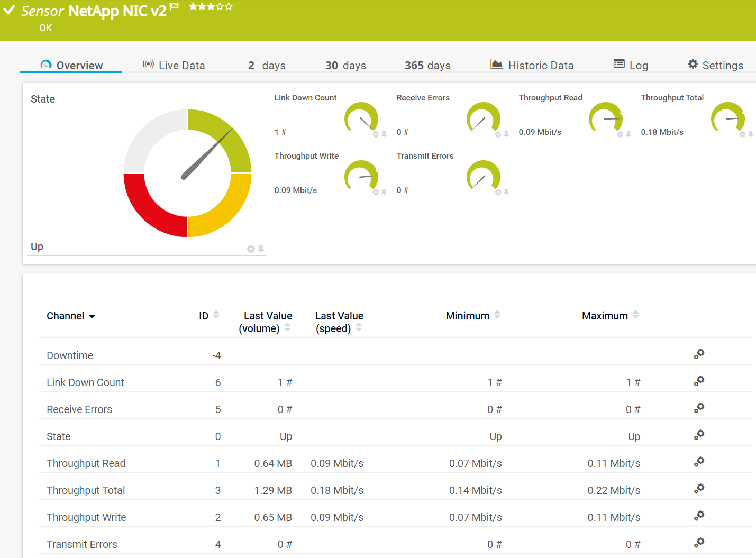Sort the table by the Maximum column
Viewport: 756px width, 558px height.
[x=635, y=315]
